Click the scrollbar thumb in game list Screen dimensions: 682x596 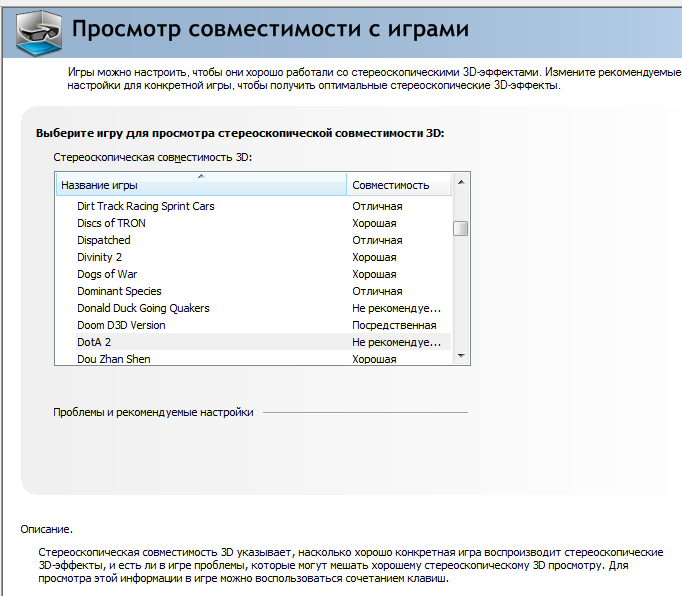click(x=461, y=228)
